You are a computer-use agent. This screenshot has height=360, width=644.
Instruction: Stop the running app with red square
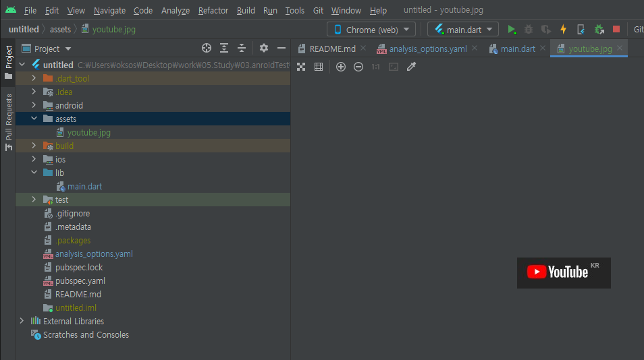pos(616,29)
